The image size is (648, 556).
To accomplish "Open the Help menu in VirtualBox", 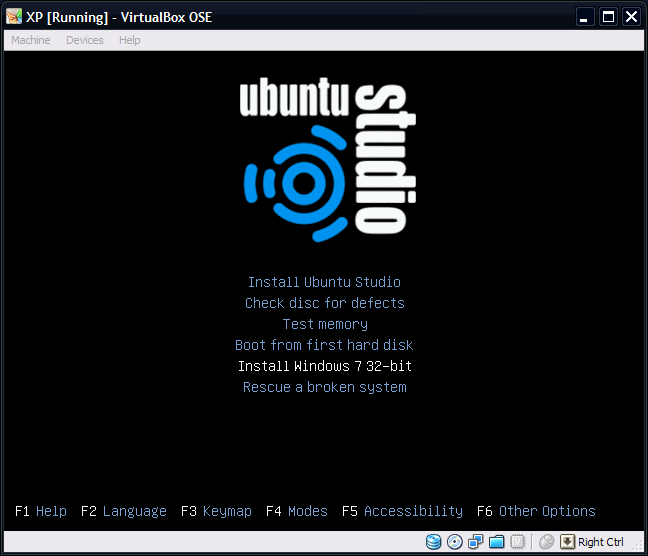I will (x=130, y=40).
